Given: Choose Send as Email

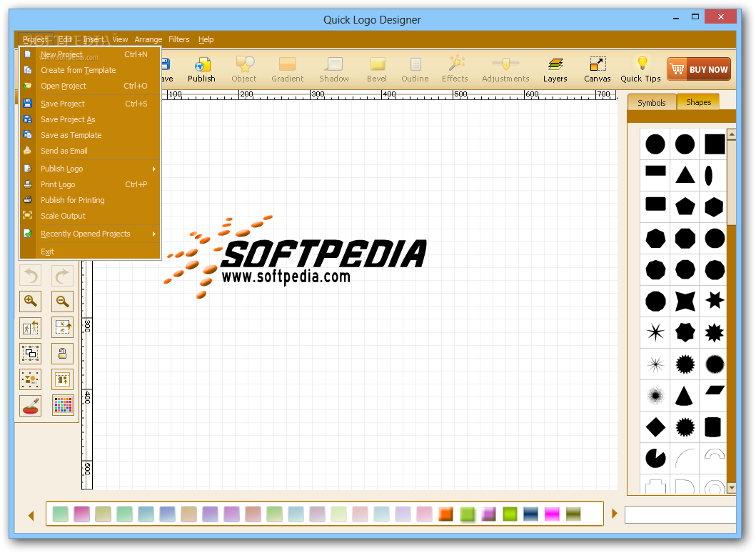Looking at the screenshot, I should click(90, 151).
